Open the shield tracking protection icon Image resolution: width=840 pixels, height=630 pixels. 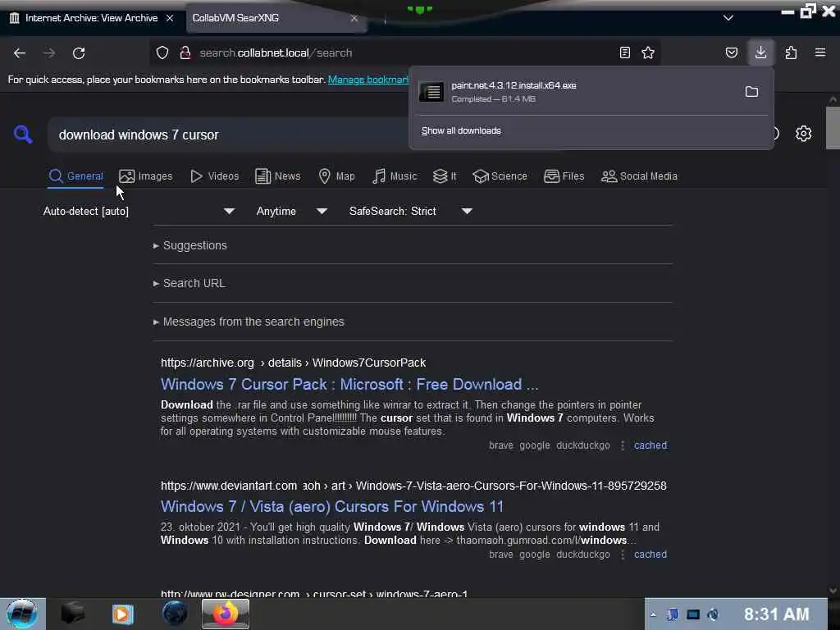[162, 52]
